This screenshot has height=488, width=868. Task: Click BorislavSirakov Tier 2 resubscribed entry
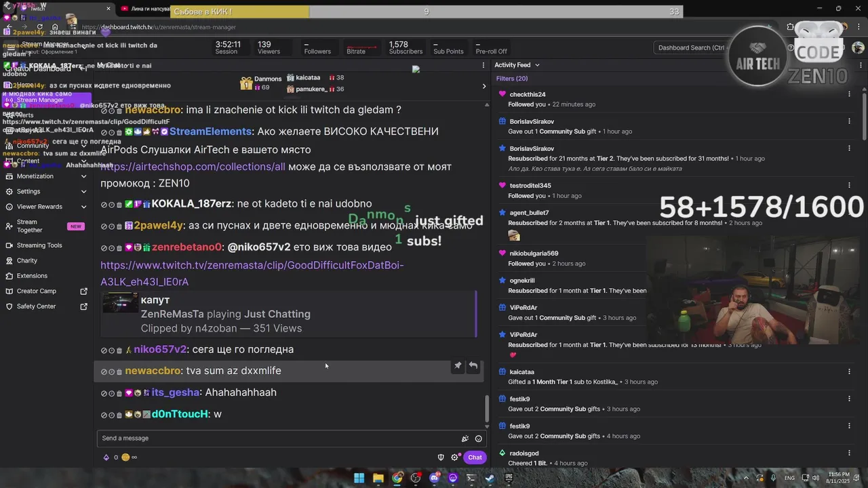671,158
